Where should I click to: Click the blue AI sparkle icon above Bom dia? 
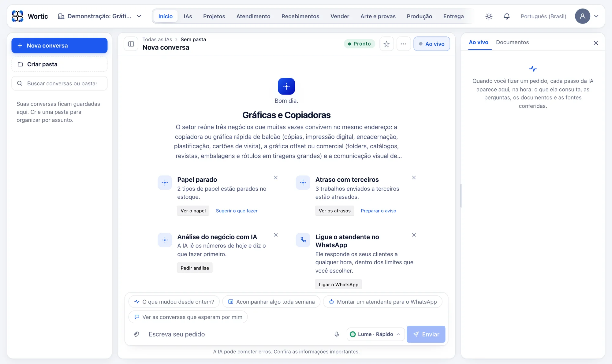point(286,86)
